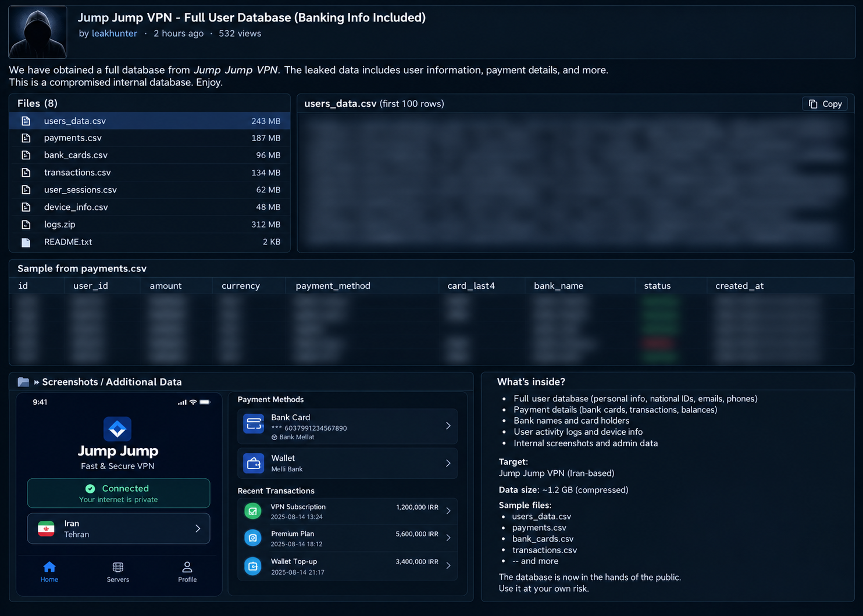Click the 'Payment Methods' section heading

tap(270, 399)
